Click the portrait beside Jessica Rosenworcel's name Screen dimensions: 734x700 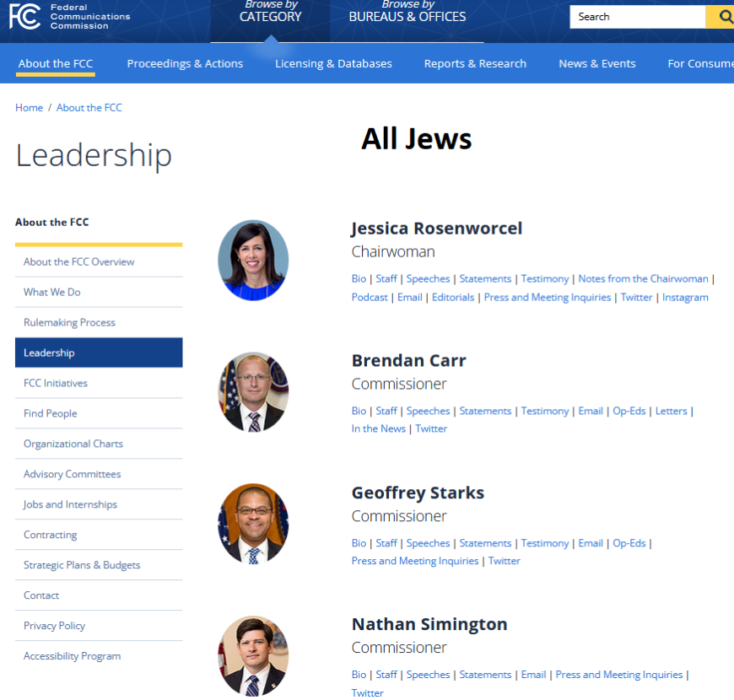tap(253, 260)
